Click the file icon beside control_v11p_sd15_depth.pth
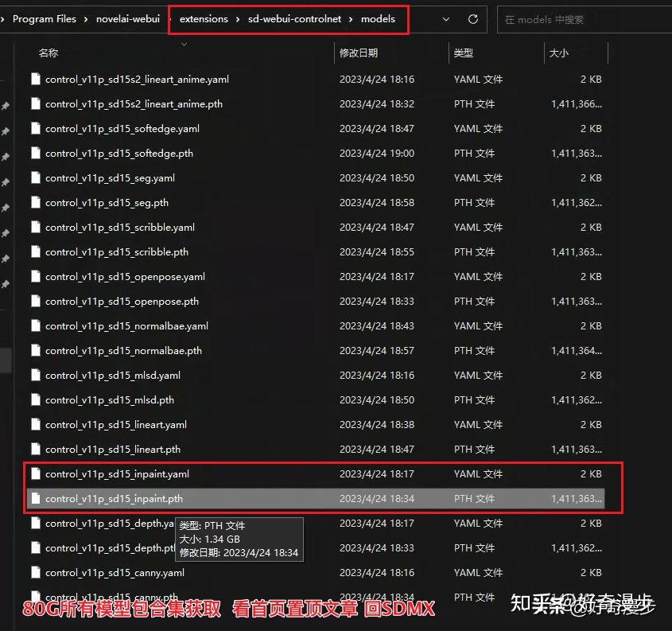Screen dimensions: 672x631 pos(36,547)
